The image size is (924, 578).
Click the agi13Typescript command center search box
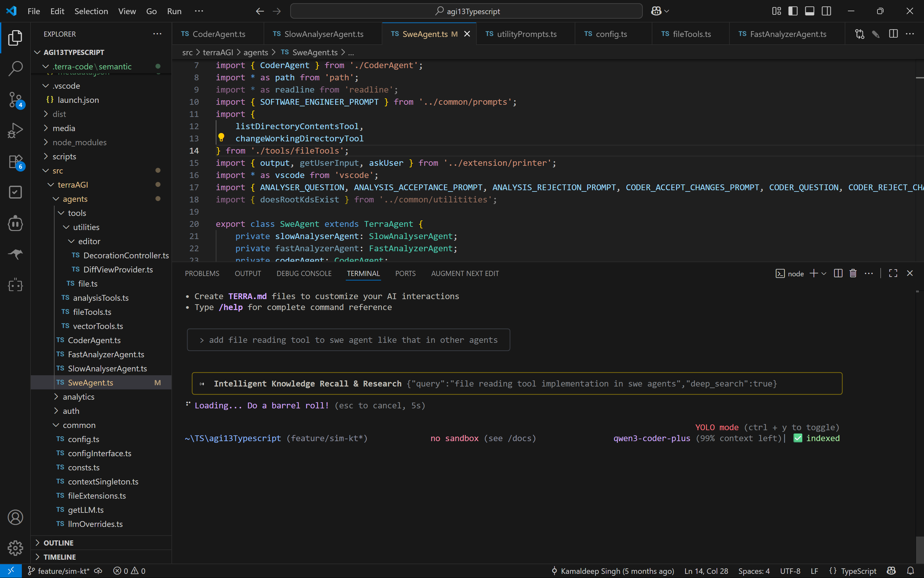(x=466, y=11)
